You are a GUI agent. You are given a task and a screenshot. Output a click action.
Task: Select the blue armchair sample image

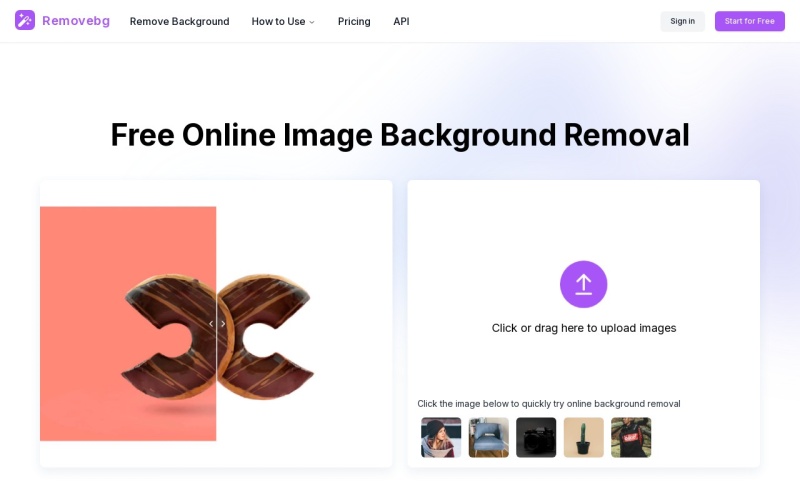tap(489, 437)
